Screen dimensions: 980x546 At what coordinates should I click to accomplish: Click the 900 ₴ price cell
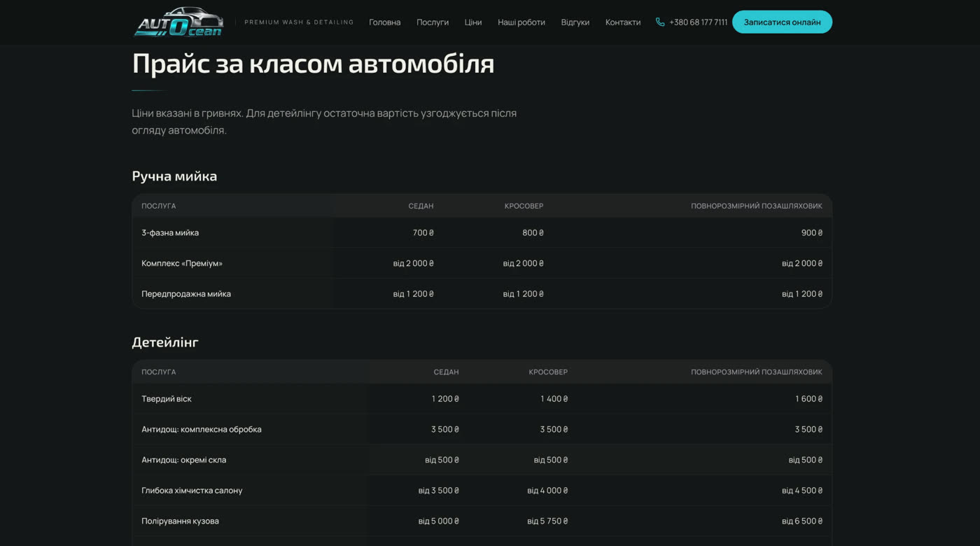coord(812,232)
